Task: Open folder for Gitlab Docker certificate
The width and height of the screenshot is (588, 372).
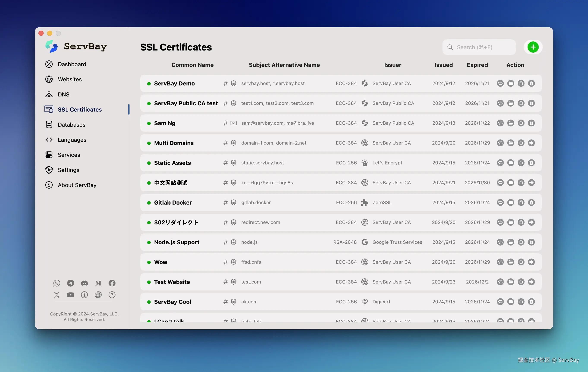Action: tap(511, 203)
